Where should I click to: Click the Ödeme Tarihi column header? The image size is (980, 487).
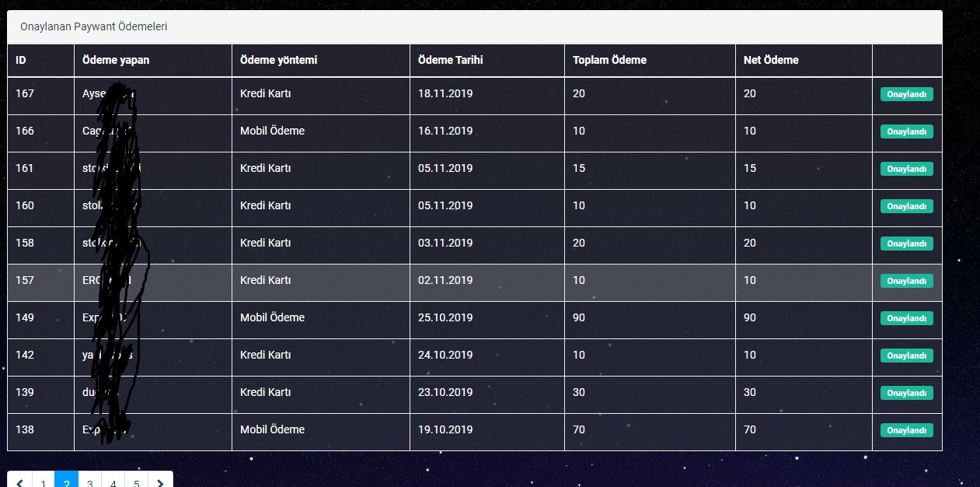tap(450, 60)
